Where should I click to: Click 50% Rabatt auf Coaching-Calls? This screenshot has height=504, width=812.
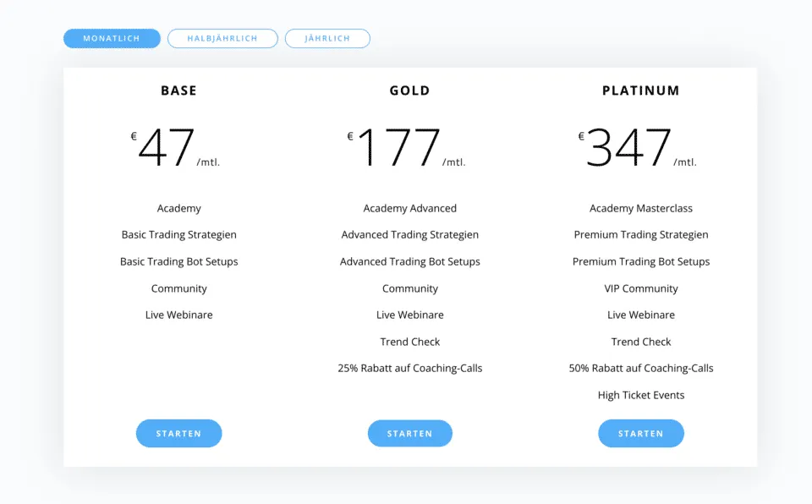[641, 368]
